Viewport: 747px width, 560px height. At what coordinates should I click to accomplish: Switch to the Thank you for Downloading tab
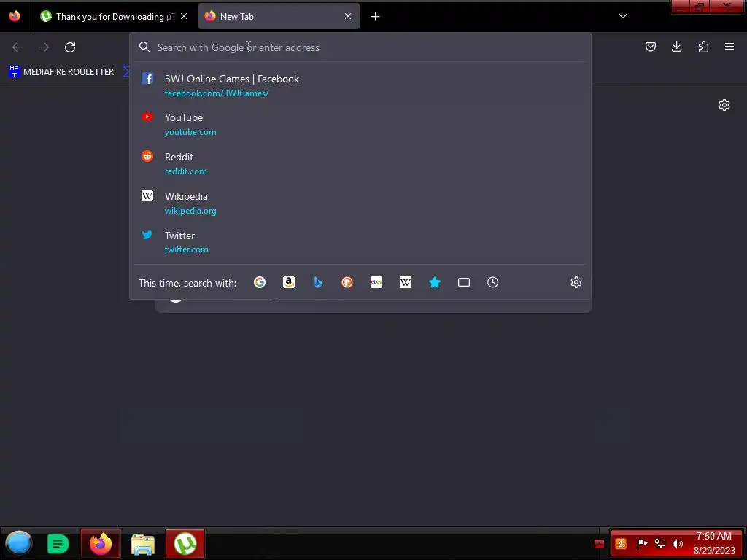[x=107, y=17]
